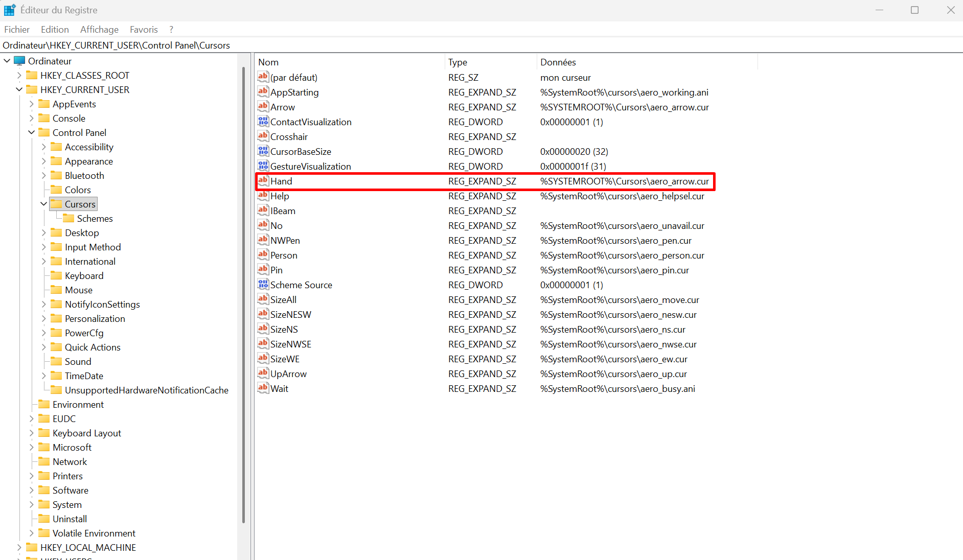Click the binary icon next to CursorBaseSize
963x560 pixels.
(263, 151)
